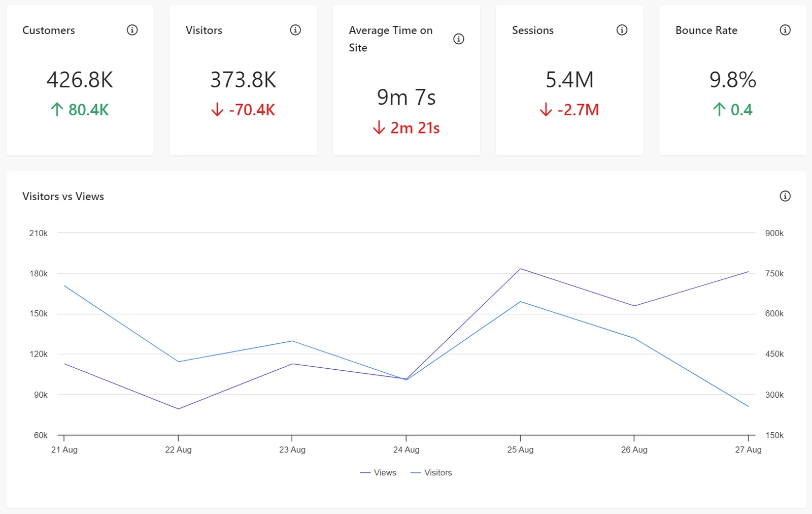
Task: Click the 60k left axis label
Action: coord(41,435)
